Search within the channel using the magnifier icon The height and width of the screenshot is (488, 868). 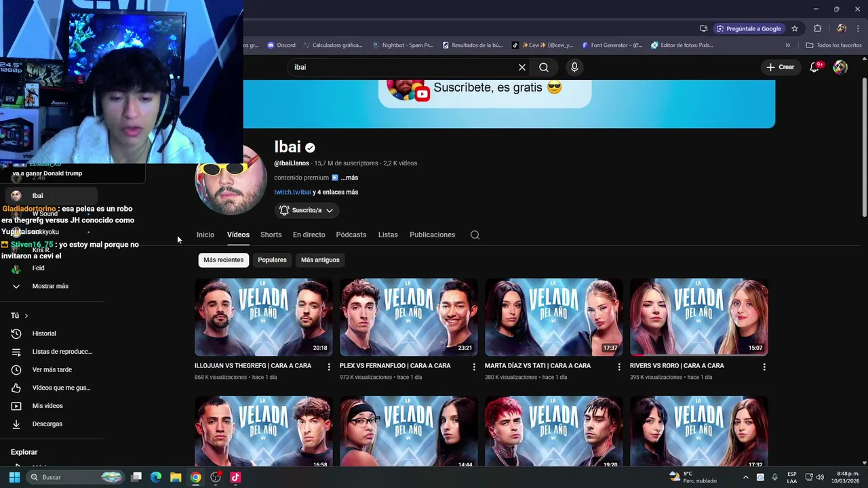(475, 235)
